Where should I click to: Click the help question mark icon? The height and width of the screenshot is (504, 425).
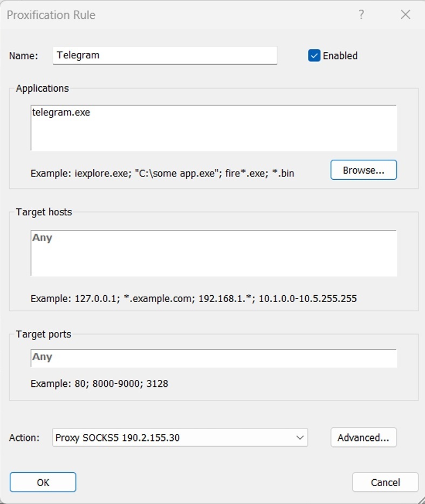coord(361,15)
